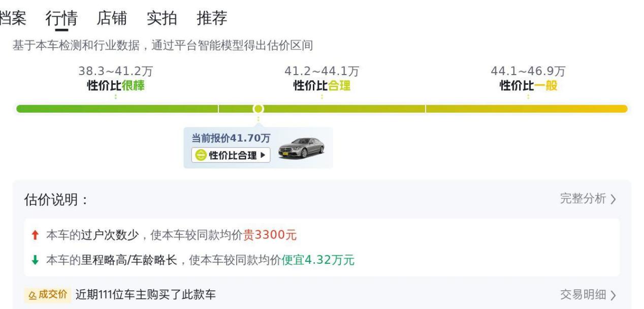Click the 近期111位车主购买了此款车 text
644x309 pixels.
coord(145,295)
